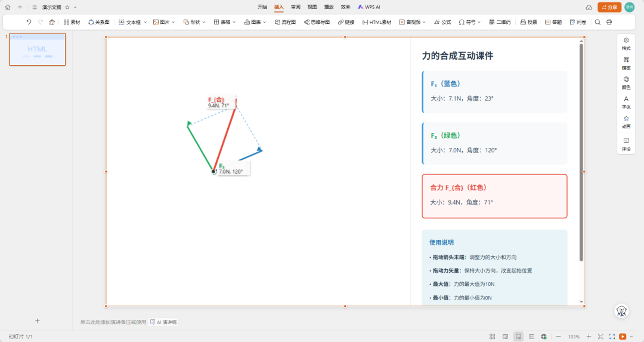Image resolution: width=644 pixels, height=342 pixels.
Task: Click the zoom out minus button
Action: coord(558,337)
